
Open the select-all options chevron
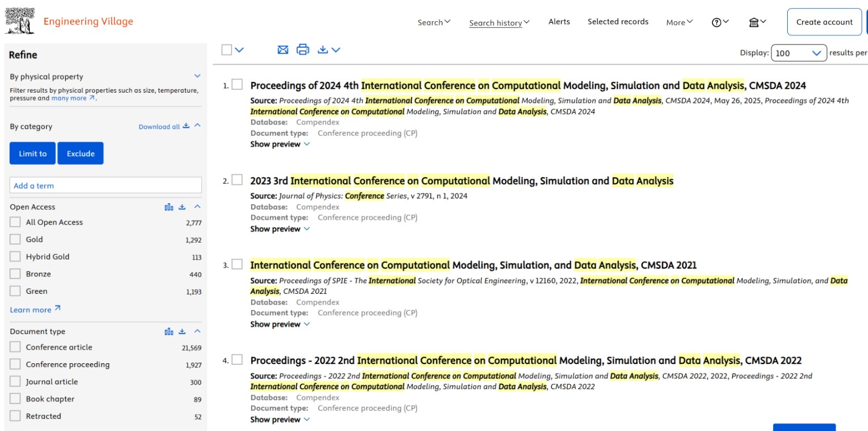[239, 50]
